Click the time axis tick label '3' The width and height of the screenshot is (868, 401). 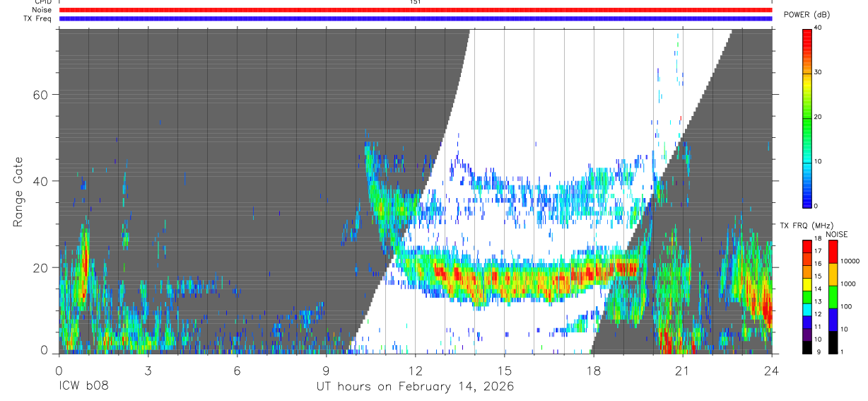[148, 370]
